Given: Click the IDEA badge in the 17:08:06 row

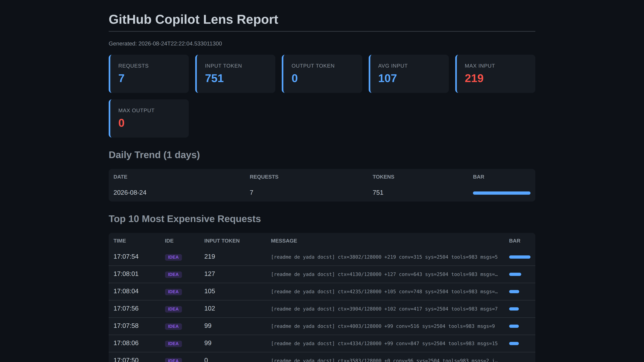Looking at the screenshot, I should (173, 343).
